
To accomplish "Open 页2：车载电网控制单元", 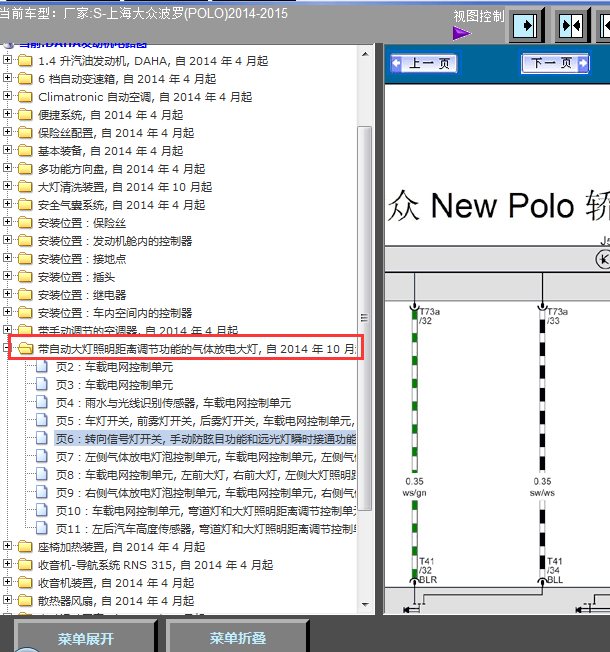I will coord(115,367).
